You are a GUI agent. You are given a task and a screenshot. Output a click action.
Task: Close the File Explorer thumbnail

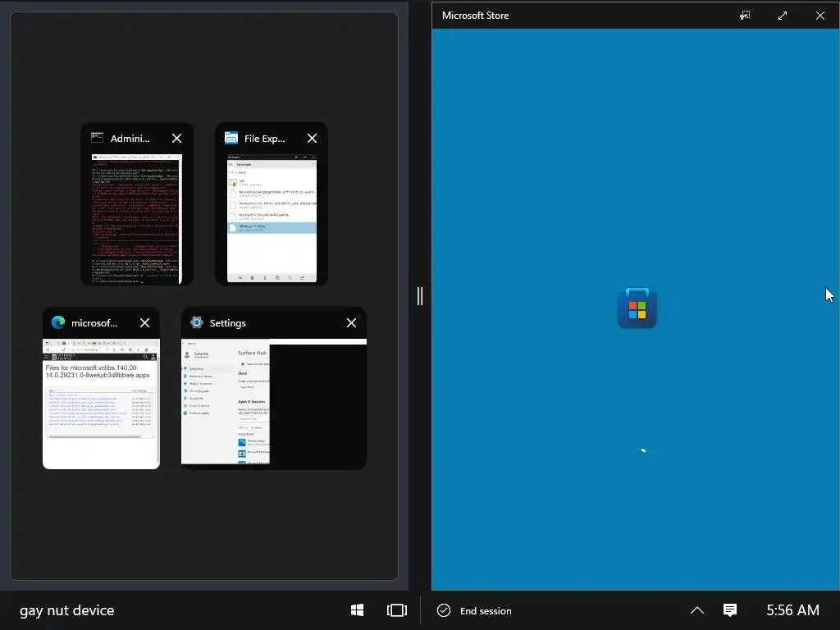click(313, 138)
